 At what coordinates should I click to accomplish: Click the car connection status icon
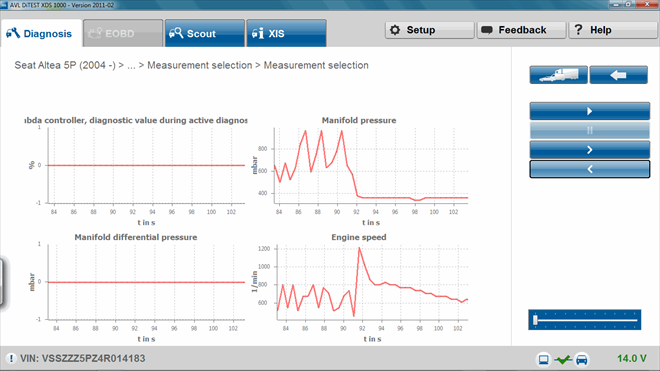[x=582, y=360]
